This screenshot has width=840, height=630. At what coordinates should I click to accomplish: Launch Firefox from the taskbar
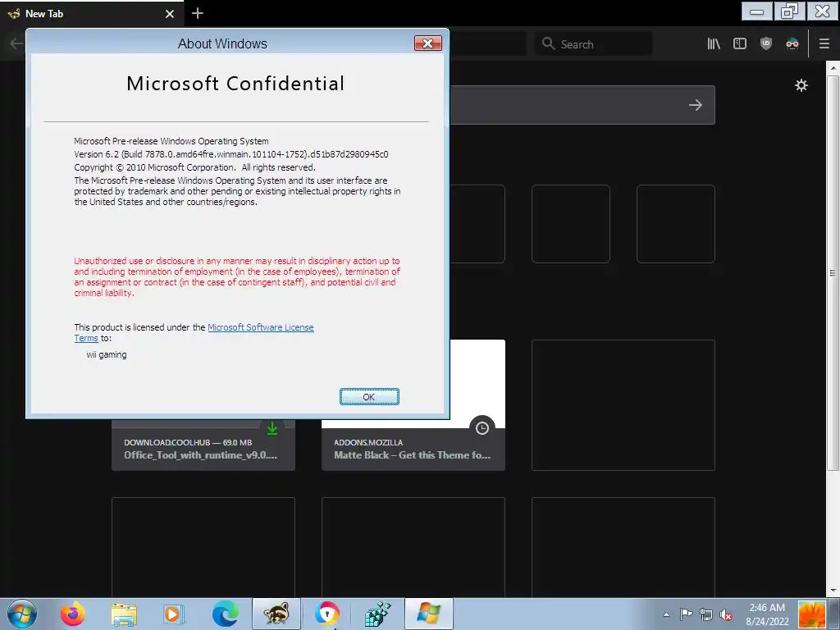click(x=73, y=614)
